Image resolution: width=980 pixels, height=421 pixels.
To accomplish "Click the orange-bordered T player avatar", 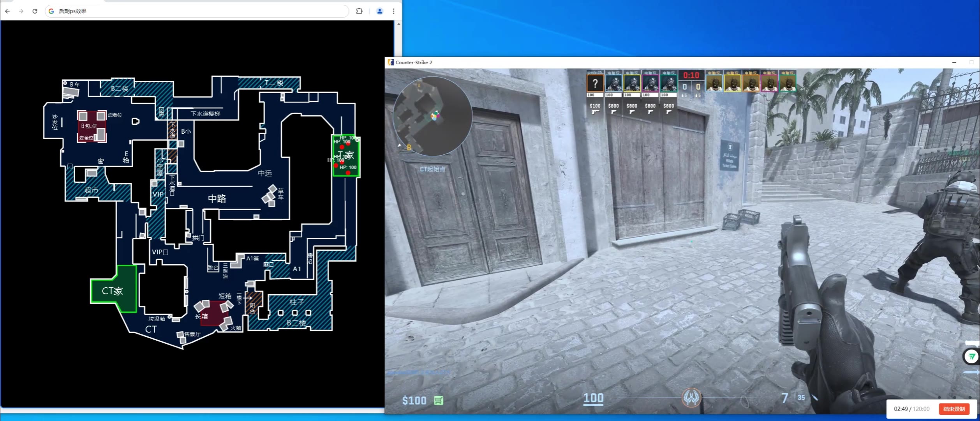I will tap(751, 83).
